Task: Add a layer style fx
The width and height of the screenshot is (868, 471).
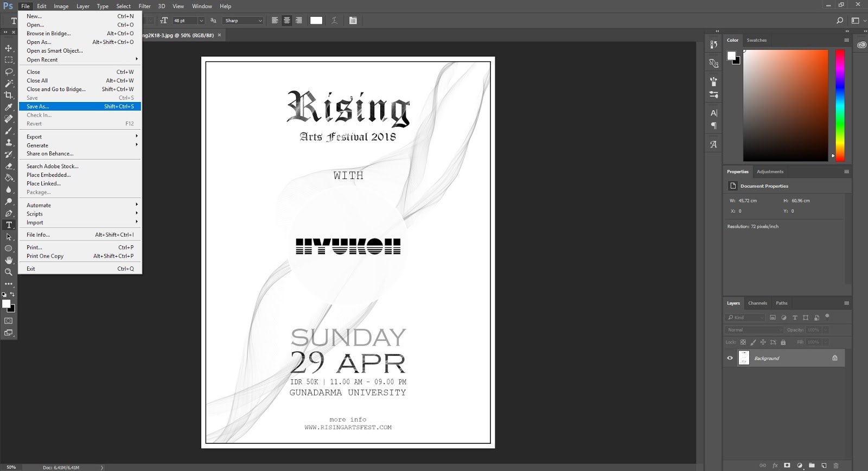Action: [x=775, y=466]
